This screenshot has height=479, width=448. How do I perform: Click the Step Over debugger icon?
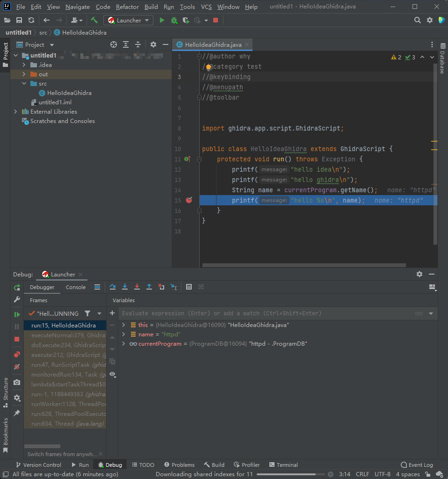(113, 287)
